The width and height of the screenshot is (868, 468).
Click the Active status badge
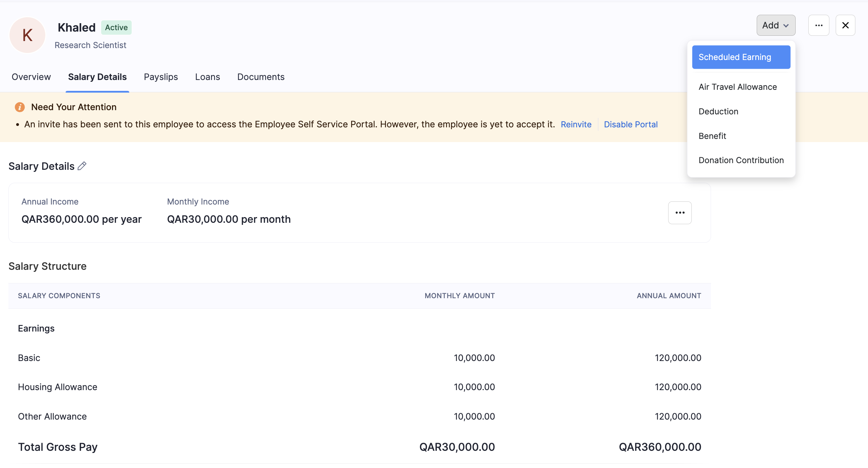point(116,27)
